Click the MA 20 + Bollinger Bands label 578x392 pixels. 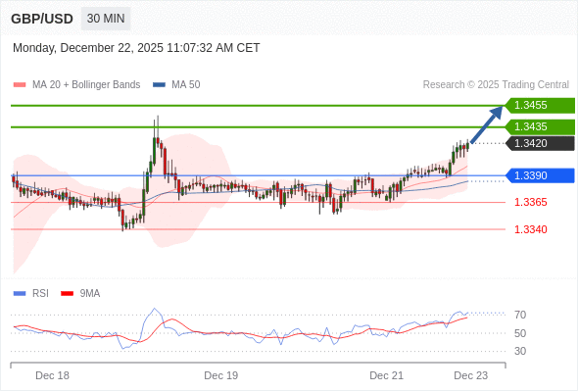coord(86,85)
